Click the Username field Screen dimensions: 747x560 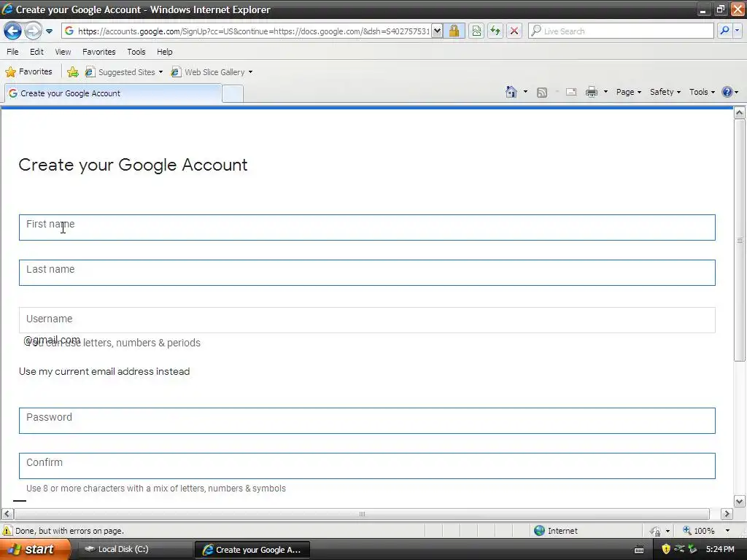pyautogui.click(x=367, y=320)
